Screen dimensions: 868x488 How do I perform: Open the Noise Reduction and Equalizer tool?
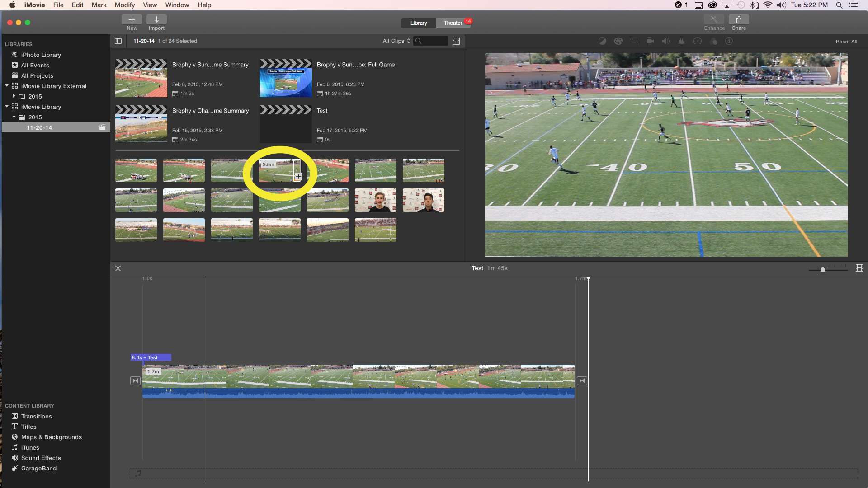click(x=681, y=41)
